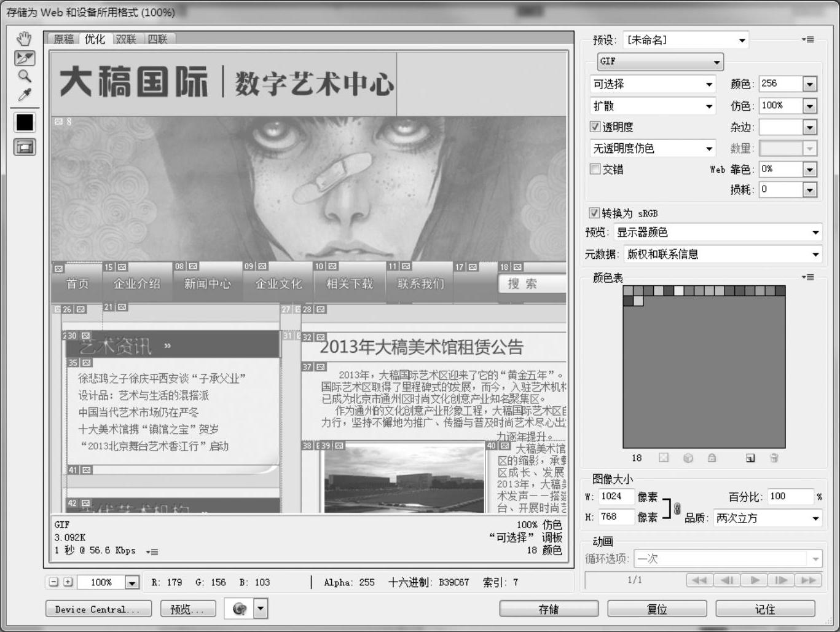The width and height of the screenshot is (840, 632).
Task: Open the 仿色 100% dropdown arrow
Action: pyautogui.click(x=809, y=106)
